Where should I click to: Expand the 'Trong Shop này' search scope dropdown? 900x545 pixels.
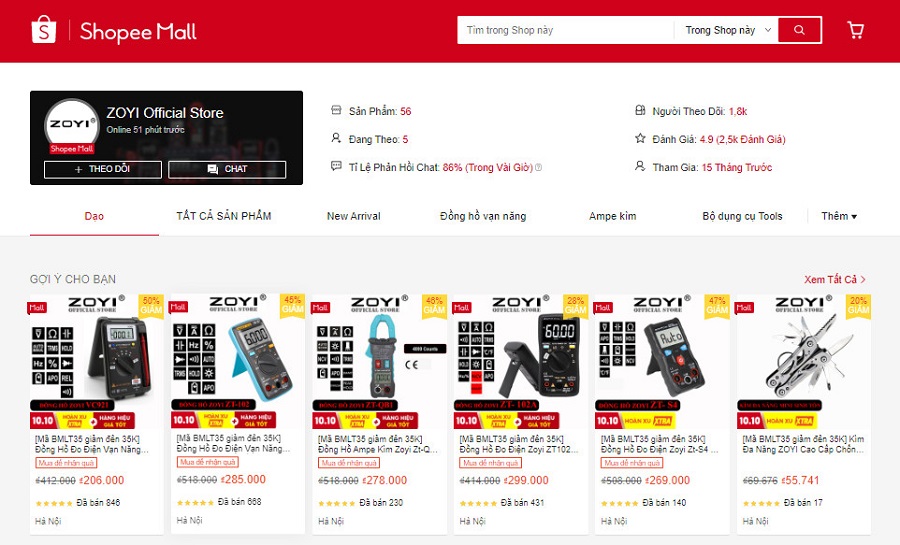click(728, 30)
